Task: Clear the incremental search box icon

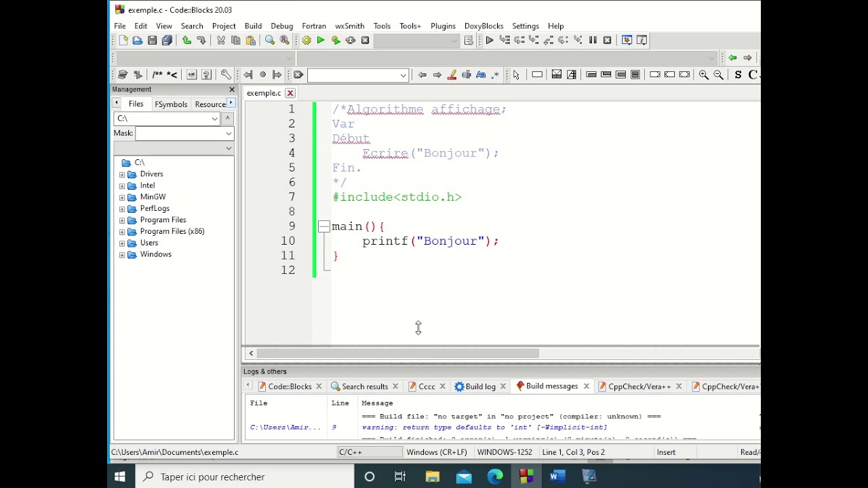Action: point(298,75)
